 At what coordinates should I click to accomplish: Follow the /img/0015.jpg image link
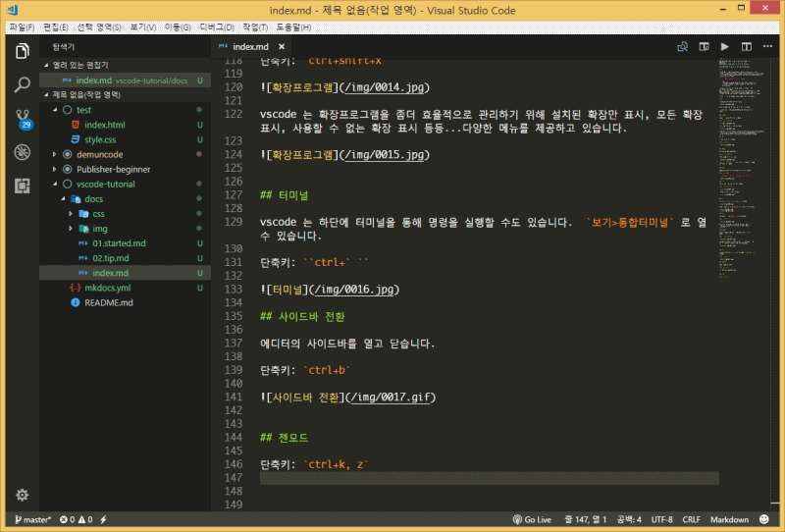(x=385, y=154)
